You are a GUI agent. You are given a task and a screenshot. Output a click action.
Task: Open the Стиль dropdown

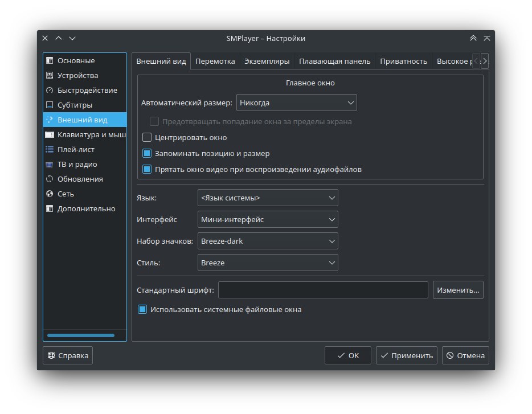point(268,263)
